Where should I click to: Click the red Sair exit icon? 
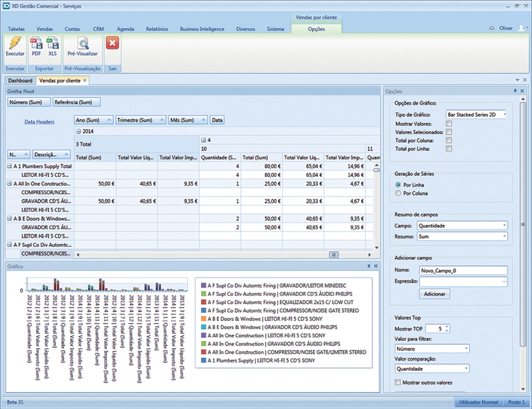[x=112, y=44]
